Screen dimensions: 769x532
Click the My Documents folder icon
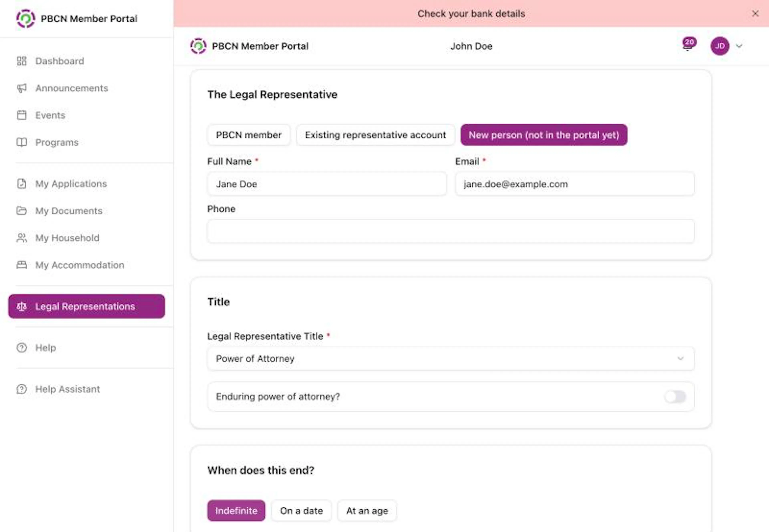(22, 211)
